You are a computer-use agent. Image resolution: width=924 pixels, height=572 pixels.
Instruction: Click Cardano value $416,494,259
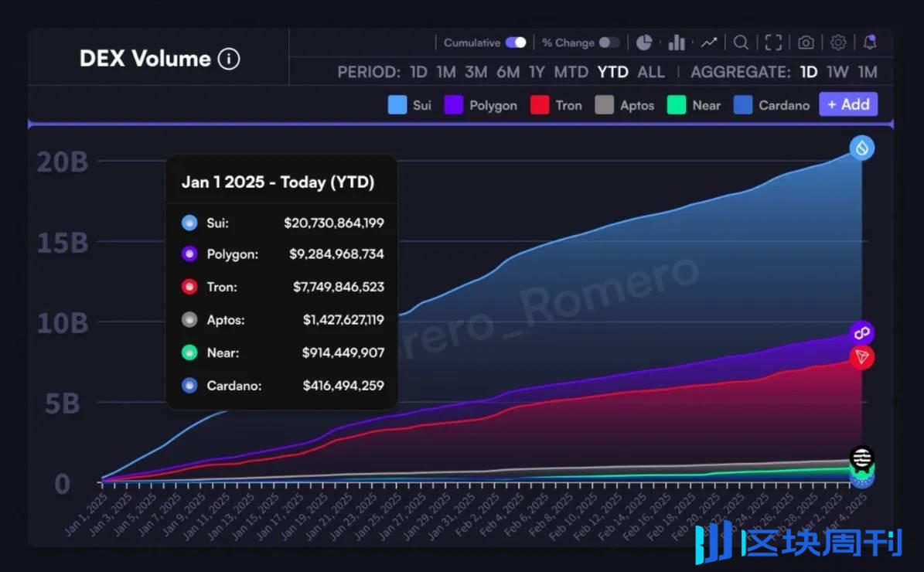point(343,386)
